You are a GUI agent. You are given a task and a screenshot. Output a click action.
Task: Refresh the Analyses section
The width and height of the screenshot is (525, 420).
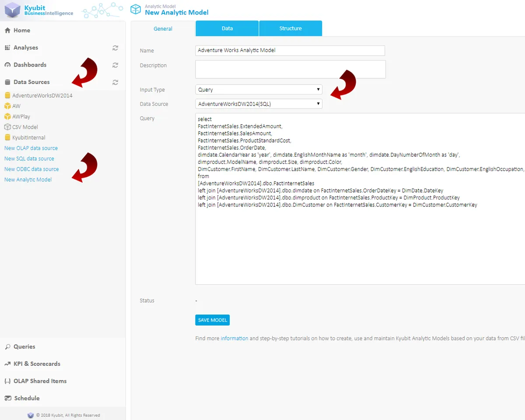(115, 48)
